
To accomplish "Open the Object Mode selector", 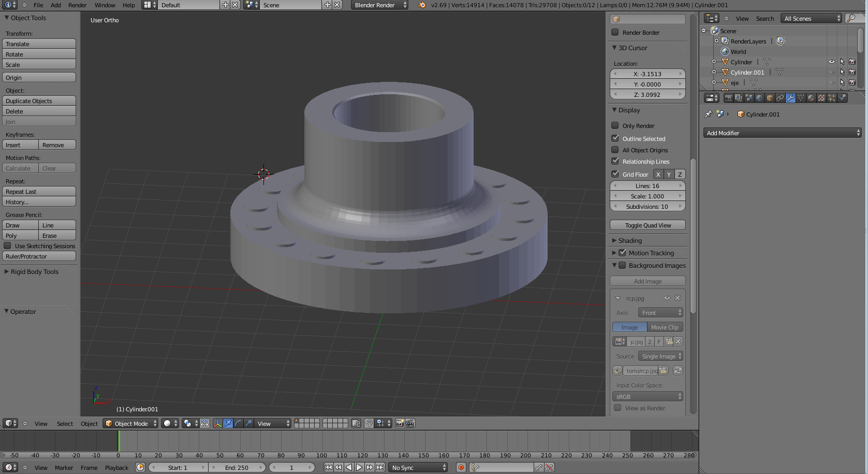I will 130,423.
